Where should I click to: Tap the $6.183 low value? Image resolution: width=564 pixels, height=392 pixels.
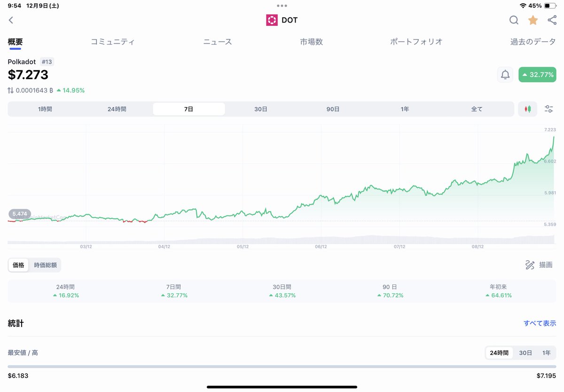(x=18, y=376)
